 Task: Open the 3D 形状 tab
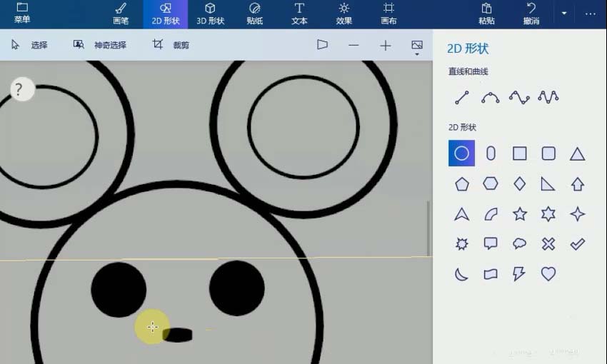coord(210,14)
